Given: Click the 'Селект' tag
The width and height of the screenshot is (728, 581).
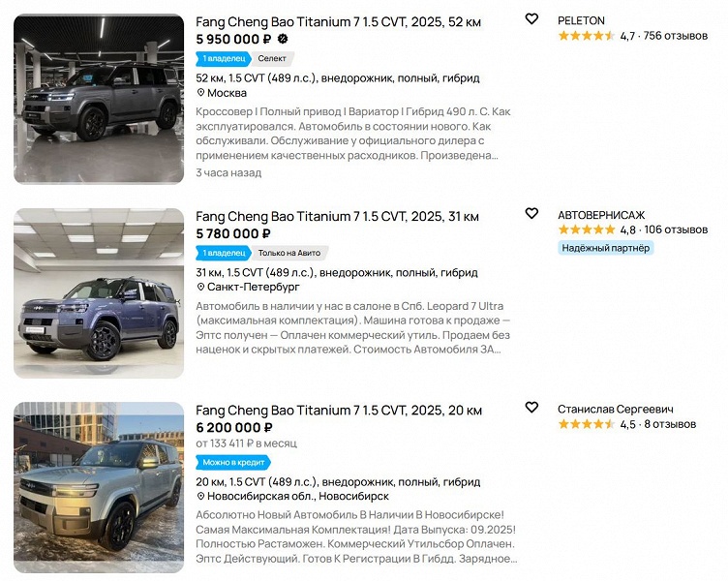Looking at the screenshot, I should pos(272,58).
